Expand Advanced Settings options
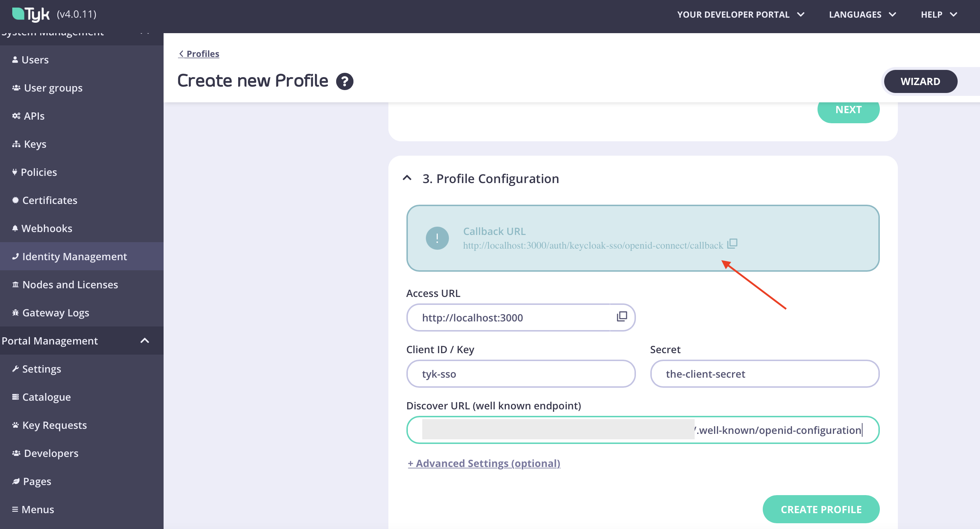Image resolution: width=980 pixels, height=529 pixels. click(x=484, y=463)
